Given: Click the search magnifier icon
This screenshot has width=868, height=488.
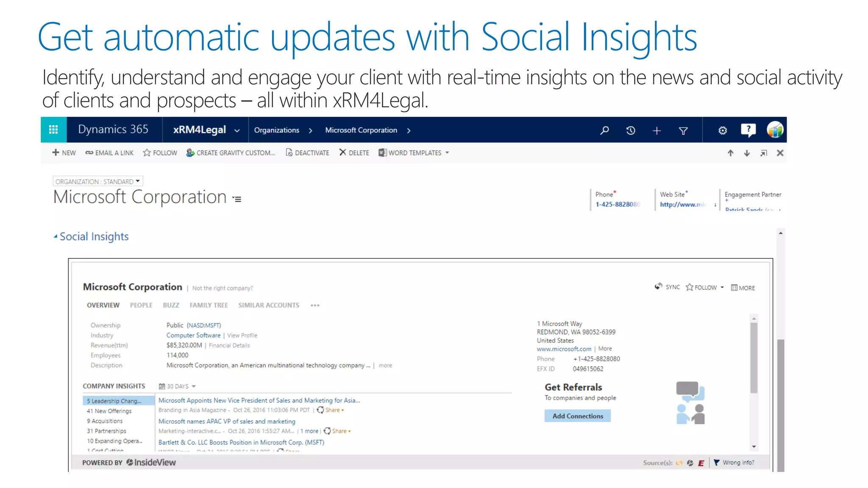Looking at the screenshot, I should 604,130.
